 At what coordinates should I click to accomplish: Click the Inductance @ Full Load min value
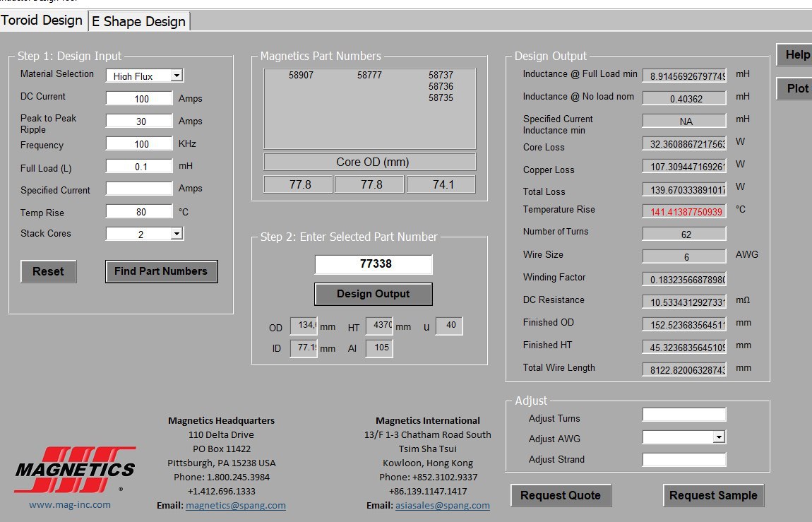click(x=684, y=76)
